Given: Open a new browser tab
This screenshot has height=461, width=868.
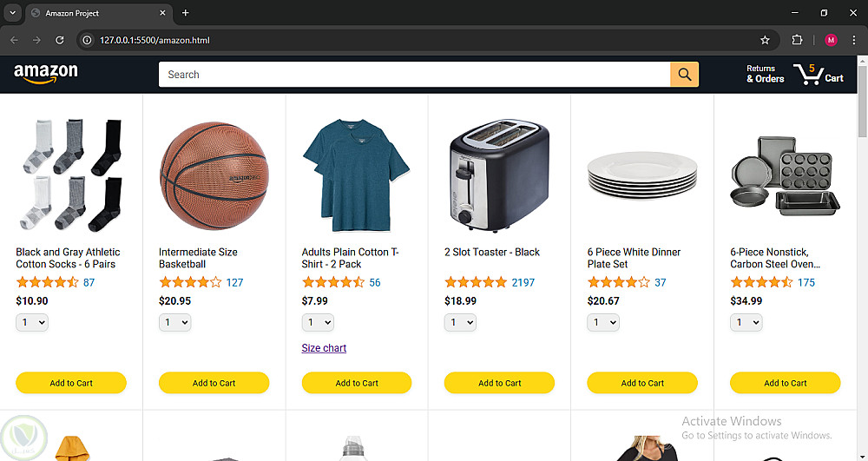Looking at the screenshot, I should pyautogui.click(x=185, y=13).
